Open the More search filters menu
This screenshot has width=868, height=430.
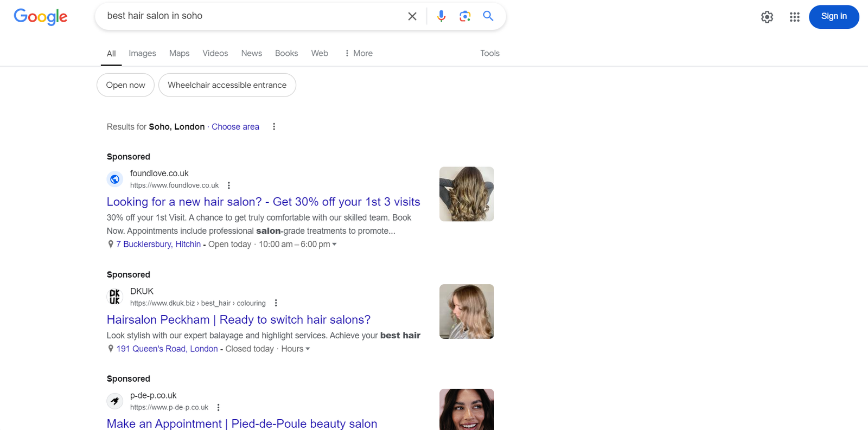point(358,53)
